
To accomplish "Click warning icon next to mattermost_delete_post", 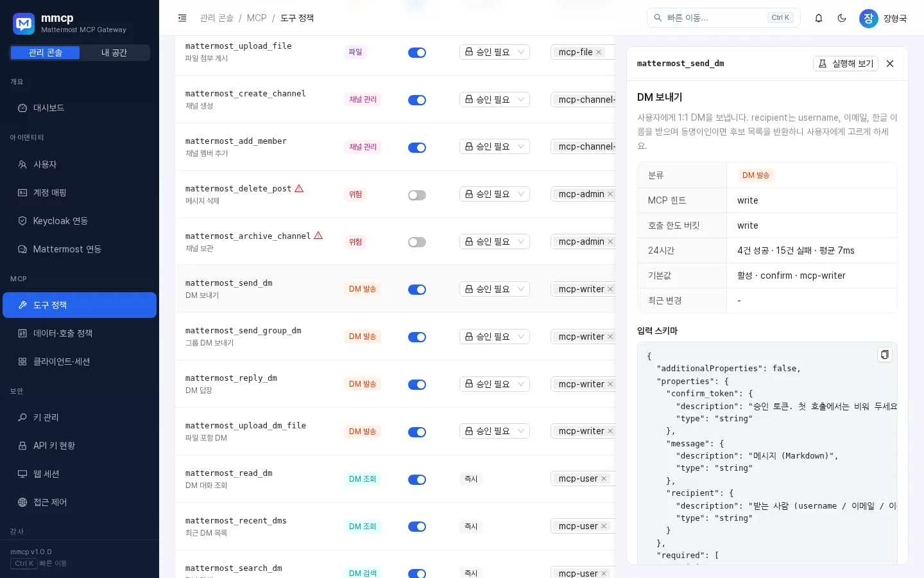I will 299,188.
